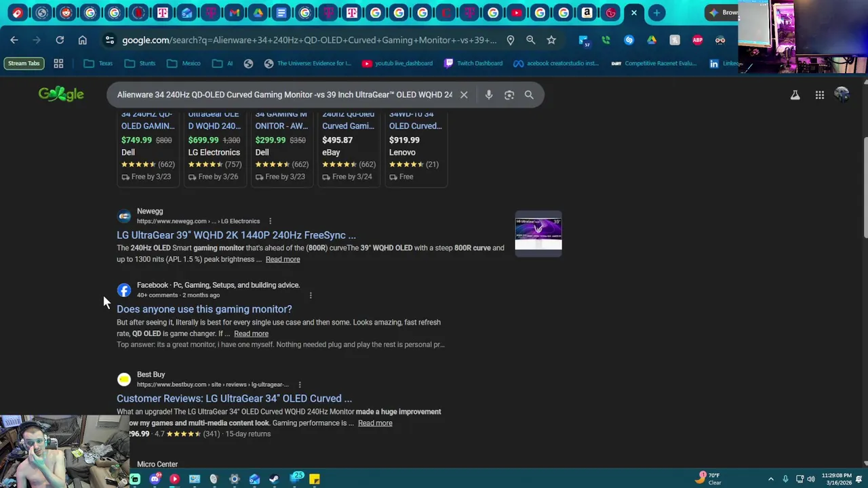The height and width of the screenshot is (488, 868).
Task: Open the Google apps grid
Action: [819, 95]
